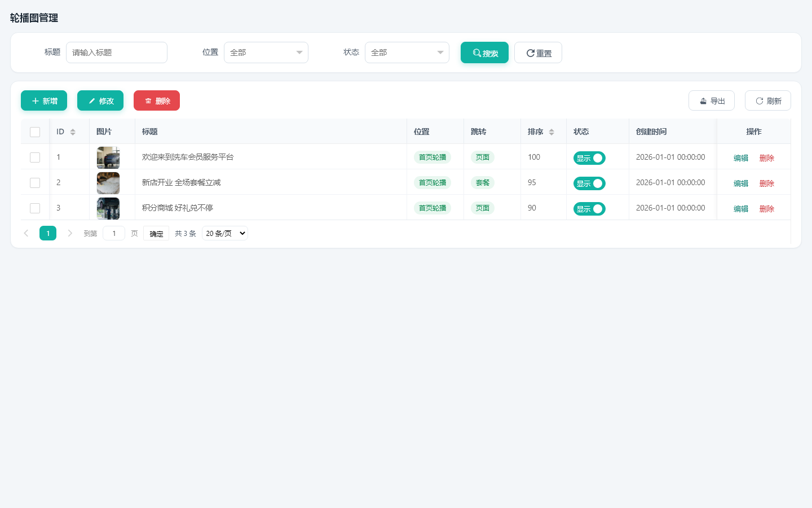Go to next page arrow

(70, 233)
